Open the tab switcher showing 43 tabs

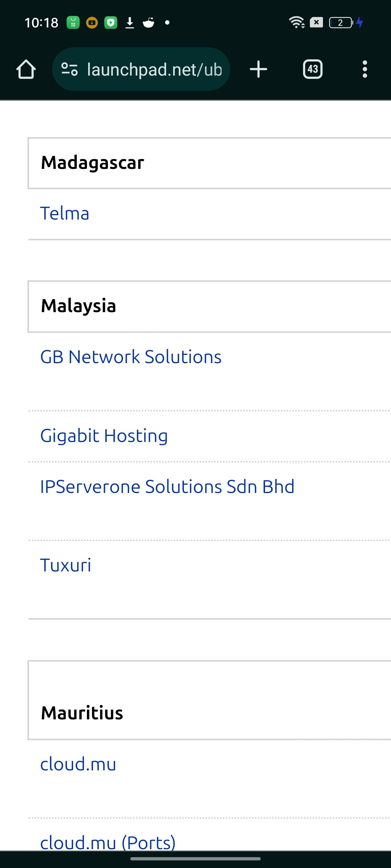click(313, 69)
